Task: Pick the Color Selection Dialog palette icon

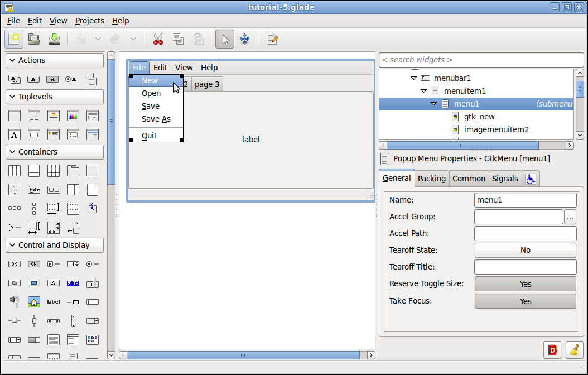Action: 73,116
